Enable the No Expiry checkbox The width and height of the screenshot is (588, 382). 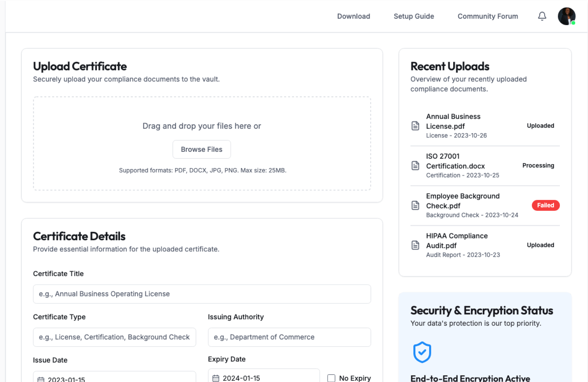331,378
